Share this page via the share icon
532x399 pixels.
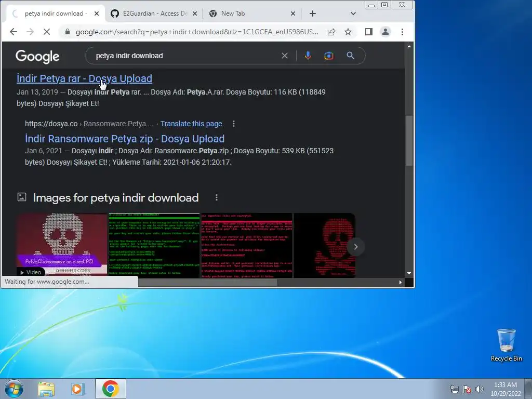point(331,32)
